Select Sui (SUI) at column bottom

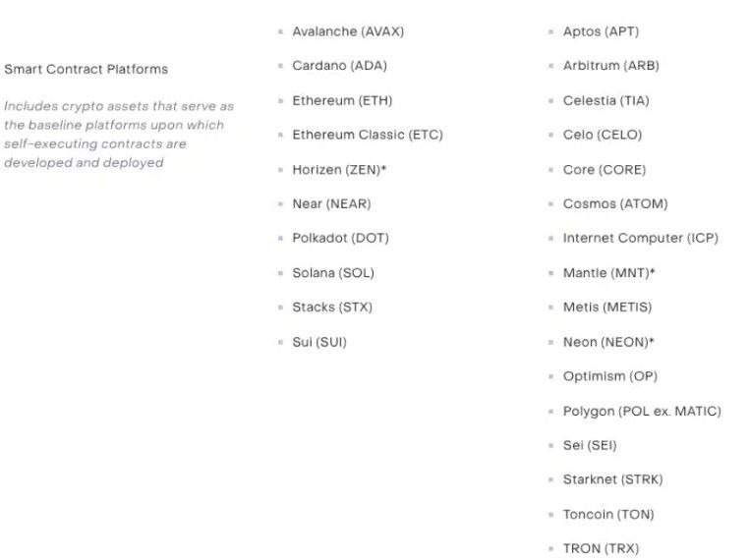[x=319, y=342]
